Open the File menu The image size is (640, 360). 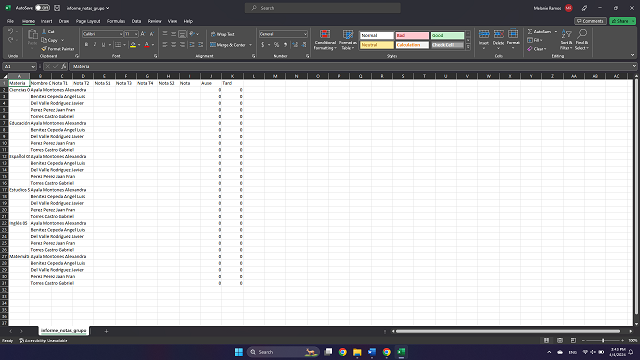(10, 21)
